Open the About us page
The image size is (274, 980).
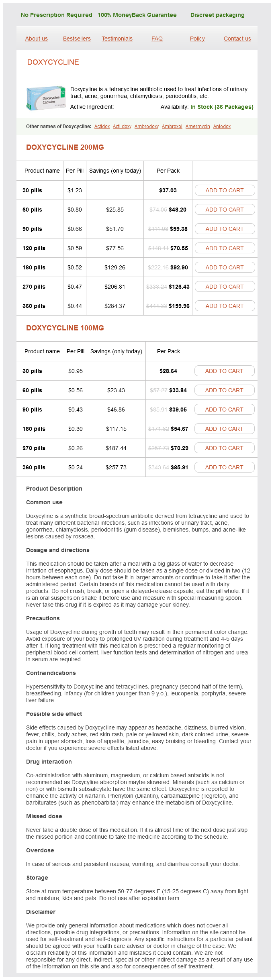[x=37, y=39]
